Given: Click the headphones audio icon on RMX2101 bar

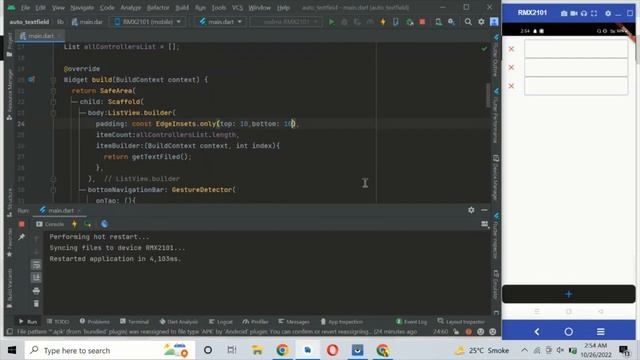Looking at the screenshot, I should click(584, 13).
